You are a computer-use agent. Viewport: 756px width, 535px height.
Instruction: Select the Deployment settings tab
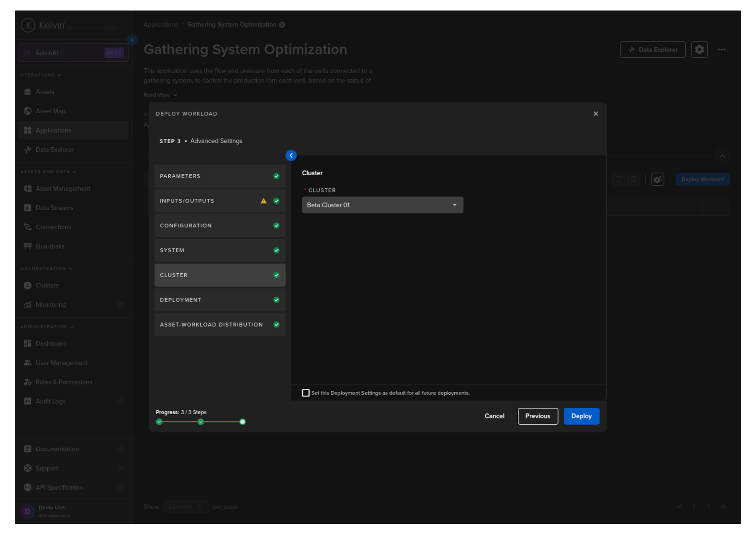pos(220,300)
